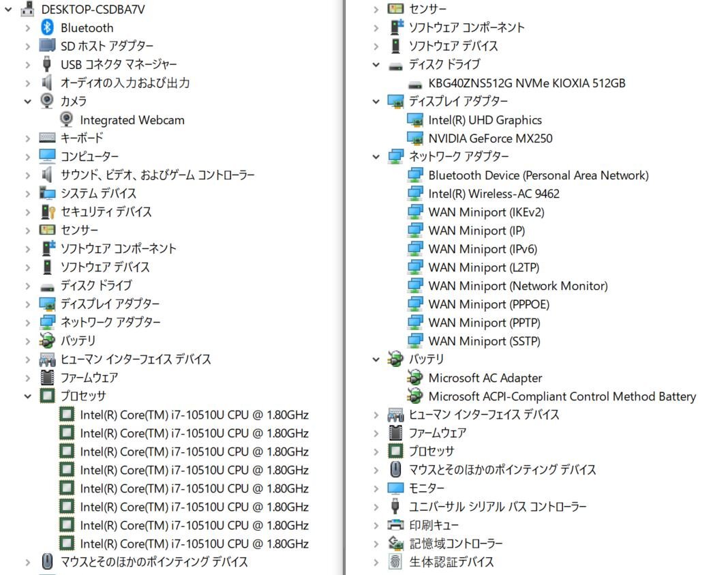Select Microsoft ACPI-Compliant Control Method Battery

pos(562,396)
